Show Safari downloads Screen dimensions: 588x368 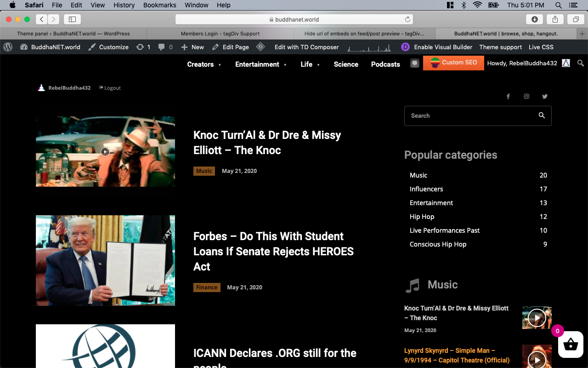point(535,19)
